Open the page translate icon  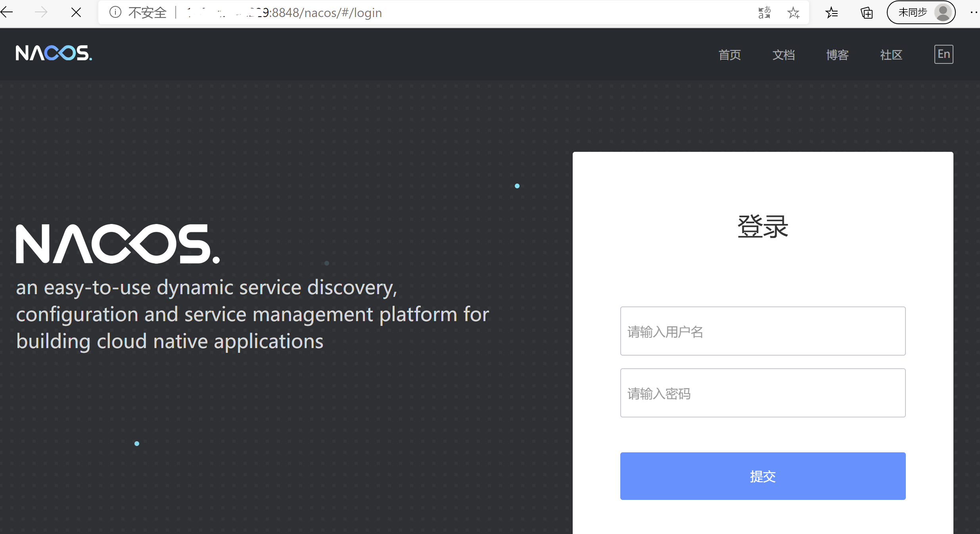764,13
